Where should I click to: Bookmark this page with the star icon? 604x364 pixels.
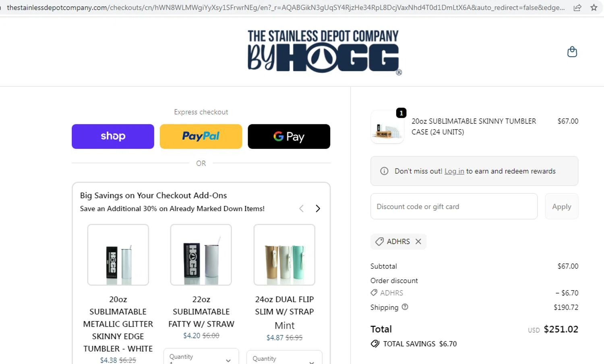pos(594,8)
